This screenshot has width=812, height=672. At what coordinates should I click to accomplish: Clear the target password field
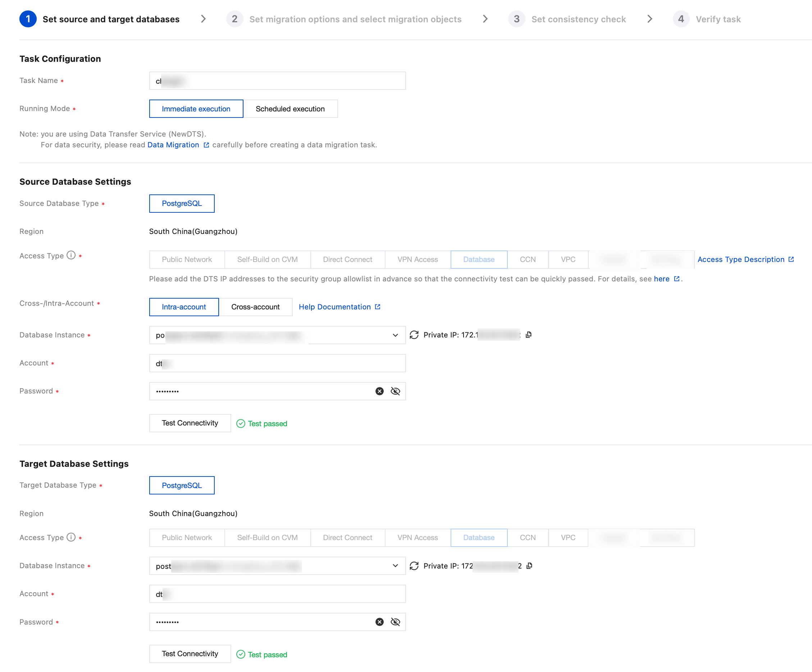tap(379, 622)
